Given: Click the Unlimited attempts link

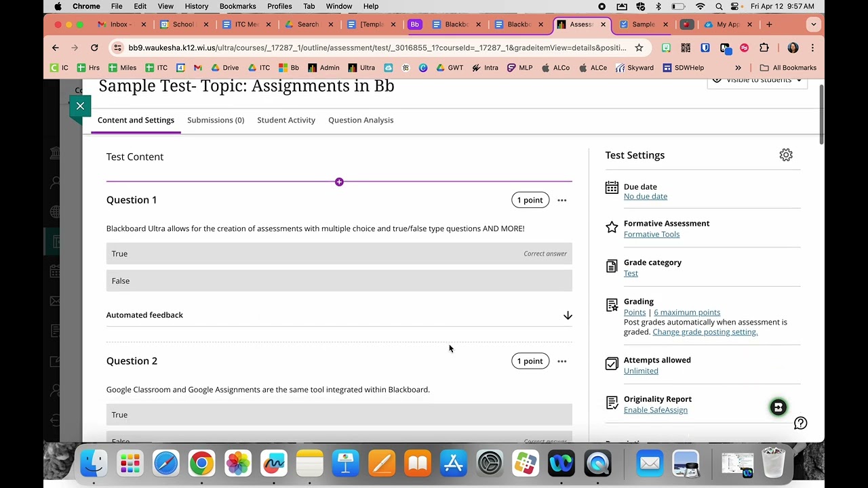Looking at the screenshot, I should pos(641,371).
